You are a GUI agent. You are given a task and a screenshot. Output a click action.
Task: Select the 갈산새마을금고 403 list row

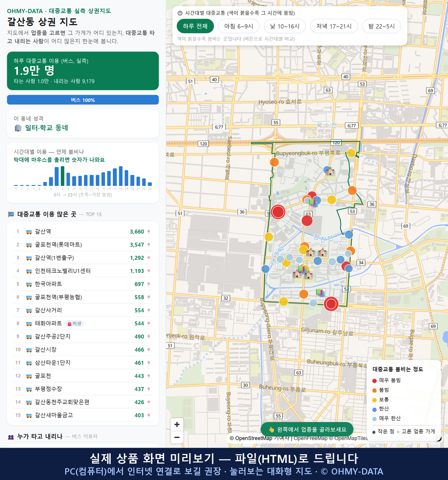(83, 415)
